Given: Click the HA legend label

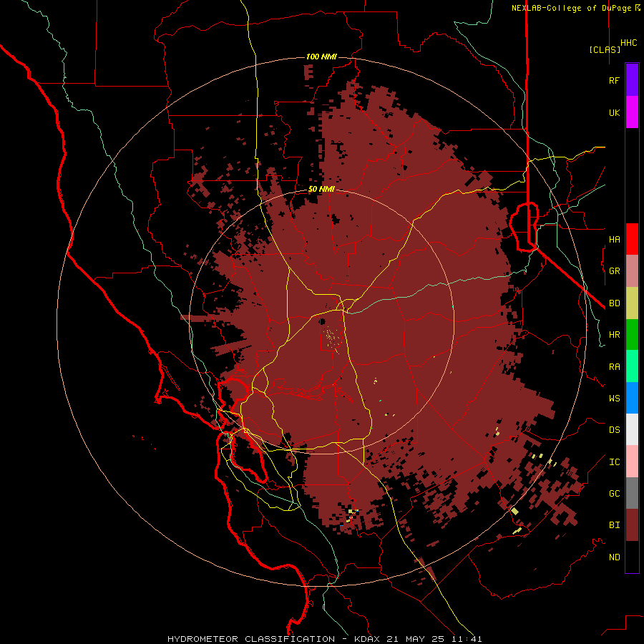Looking at the screenshot, I should (x=614, y=240).
